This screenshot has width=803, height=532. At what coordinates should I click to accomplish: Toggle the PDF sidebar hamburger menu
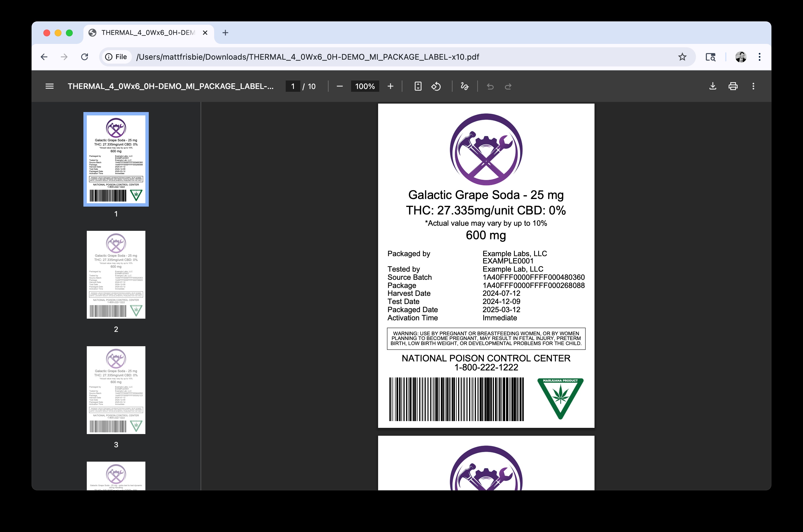pos(50,86)
